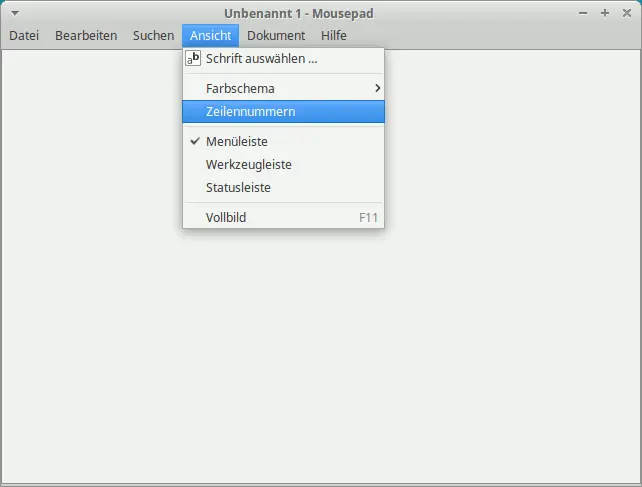Open the Hilfe menu

click(334, 36)
